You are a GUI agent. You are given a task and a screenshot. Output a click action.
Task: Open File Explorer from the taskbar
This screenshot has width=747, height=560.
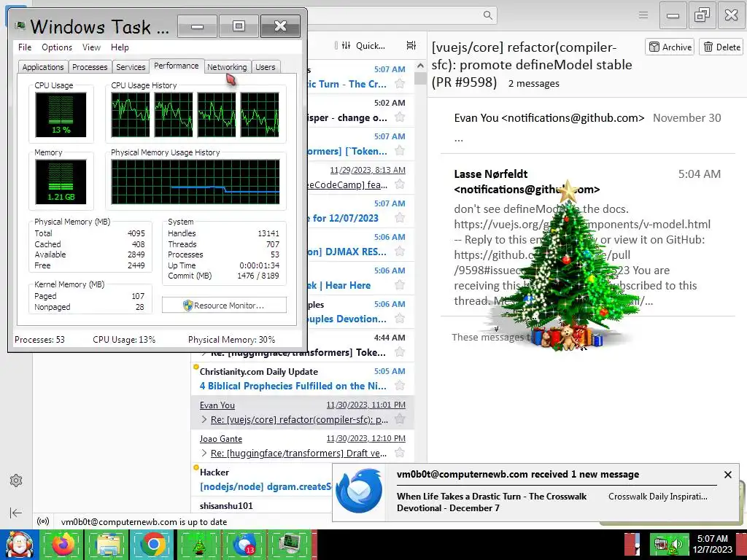108,545
